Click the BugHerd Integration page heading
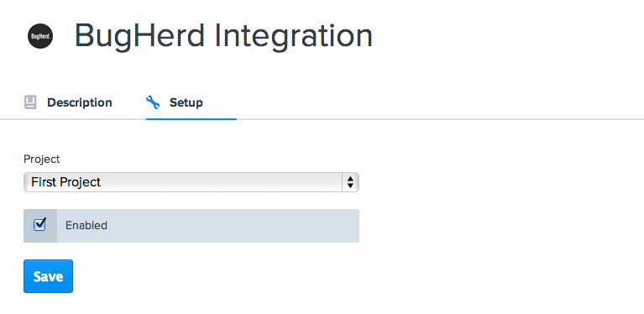This screenshot has width=644, height=314. (x=223, y=36)
